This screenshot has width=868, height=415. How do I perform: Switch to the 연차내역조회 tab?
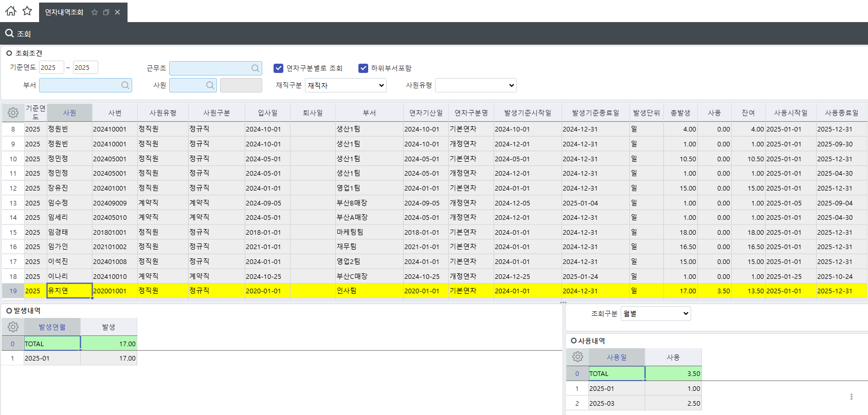(64, 12)
